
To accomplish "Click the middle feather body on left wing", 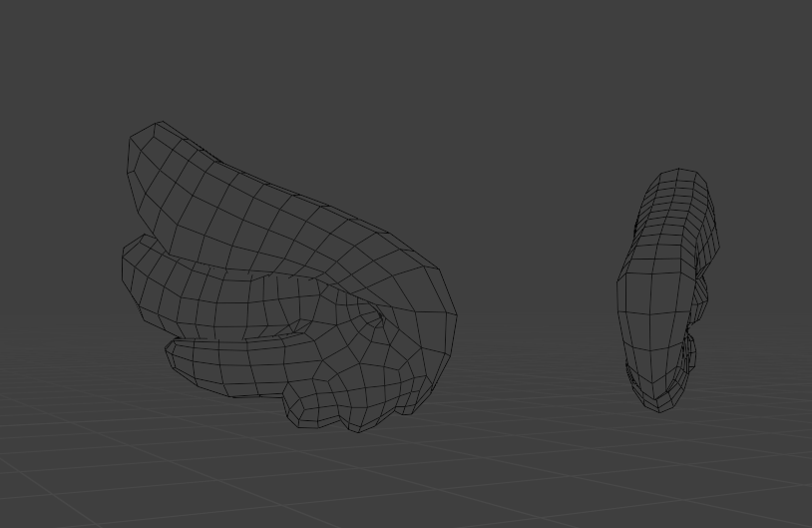I will [x=219, y=289].
